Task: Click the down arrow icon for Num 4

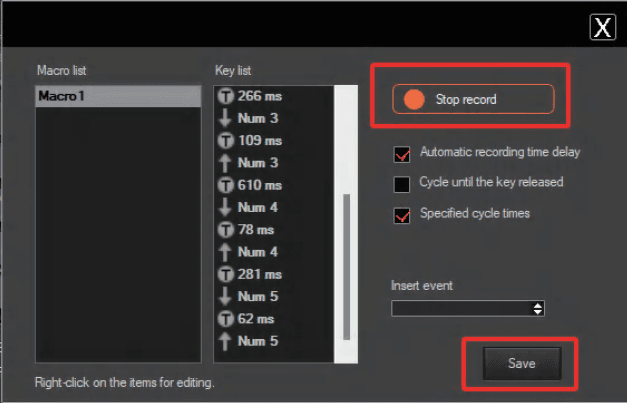Action: (225, 207)
